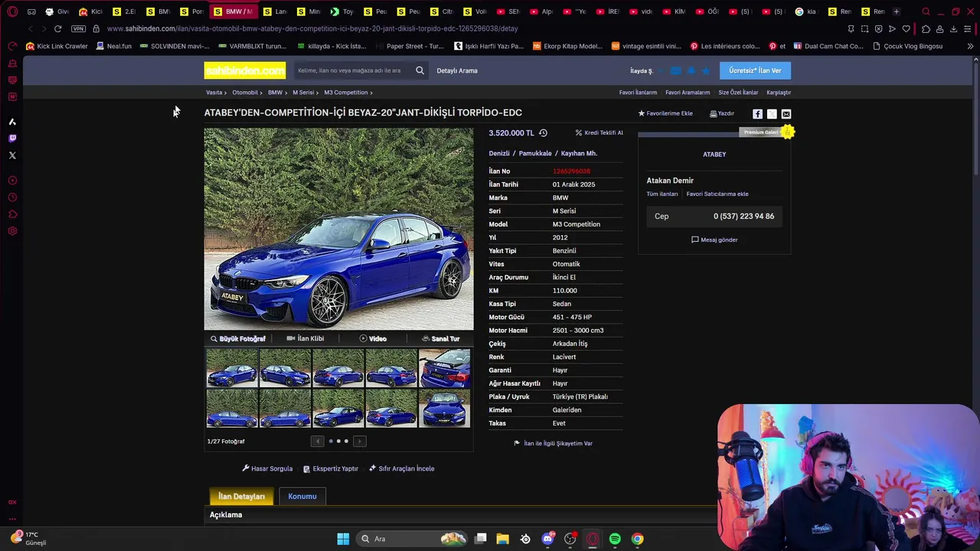980x551 pixels.
Task: Toggle the VPN badge in the address bar
Action: pyautogui.click(x=78, y=28)
